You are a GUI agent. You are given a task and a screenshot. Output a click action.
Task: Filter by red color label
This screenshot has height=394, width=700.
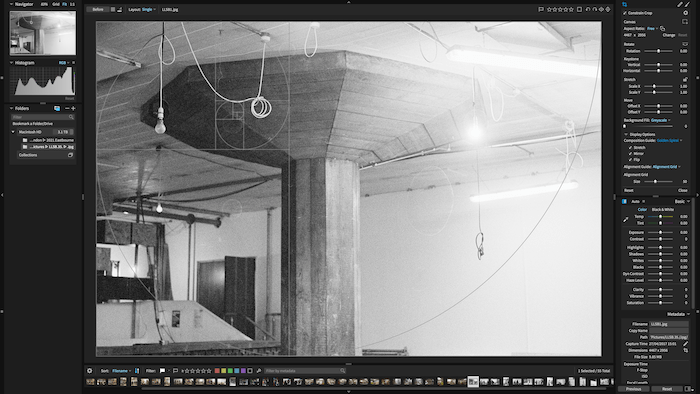[x=217, y=371]
